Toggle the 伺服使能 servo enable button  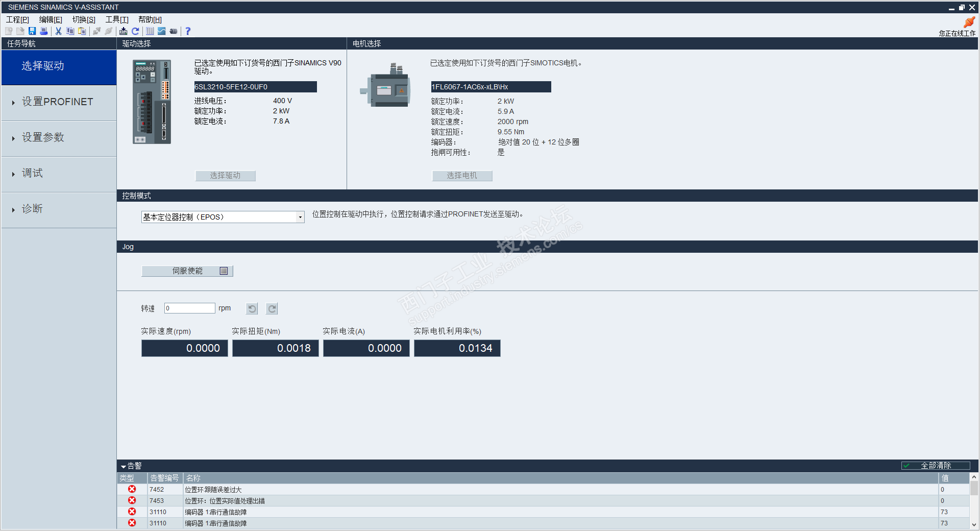tap(187, 271)
